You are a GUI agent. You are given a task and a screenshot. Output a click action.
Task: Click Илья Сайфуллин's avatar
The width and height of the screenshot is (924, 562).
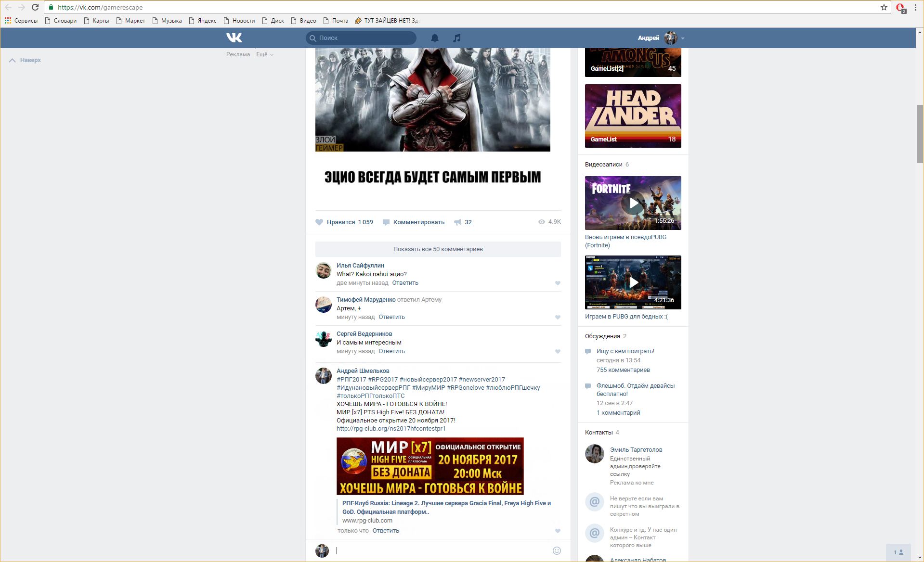[323, 270]
